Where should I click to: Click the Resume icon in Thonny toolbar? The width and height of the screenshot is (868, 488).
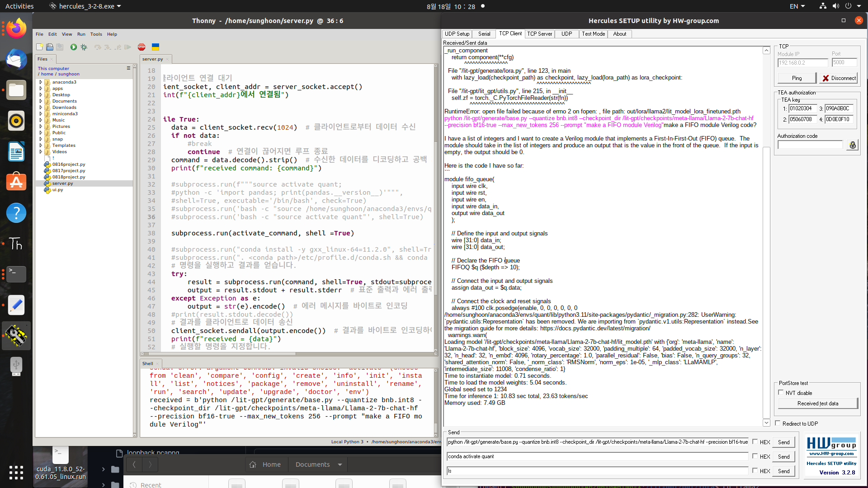click(x=127, y=47)
